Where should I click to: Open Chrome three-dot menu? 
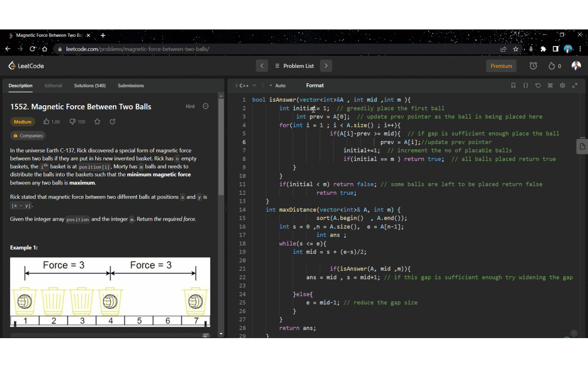(580, 49)
